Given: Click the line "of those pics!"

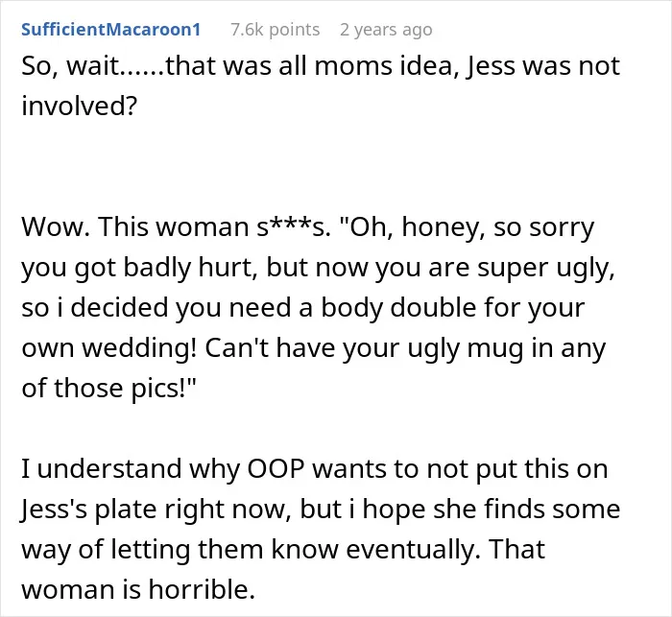Looking at the screenshot, I should pos(108,389).
